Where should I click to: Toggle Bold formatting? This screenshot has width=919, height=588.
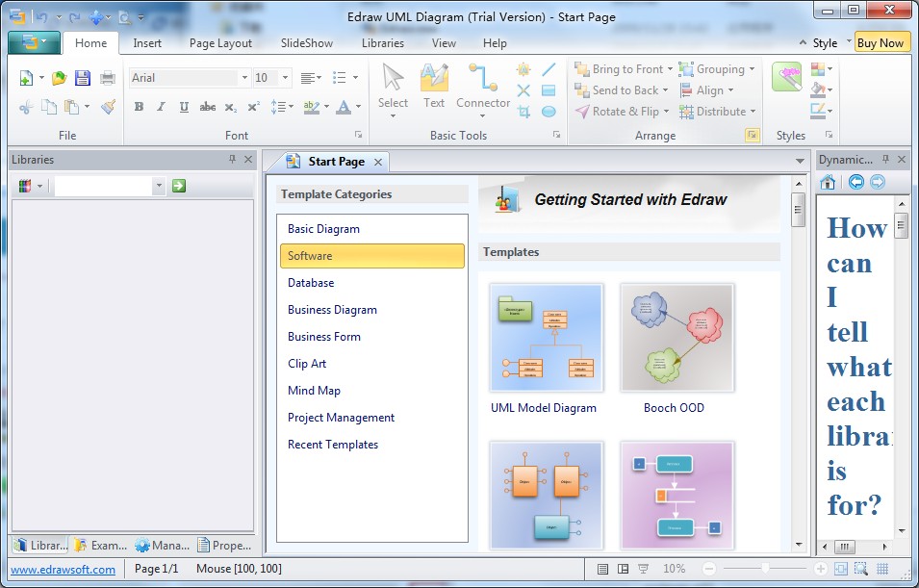pyautogui.click(x=139, y=107)
